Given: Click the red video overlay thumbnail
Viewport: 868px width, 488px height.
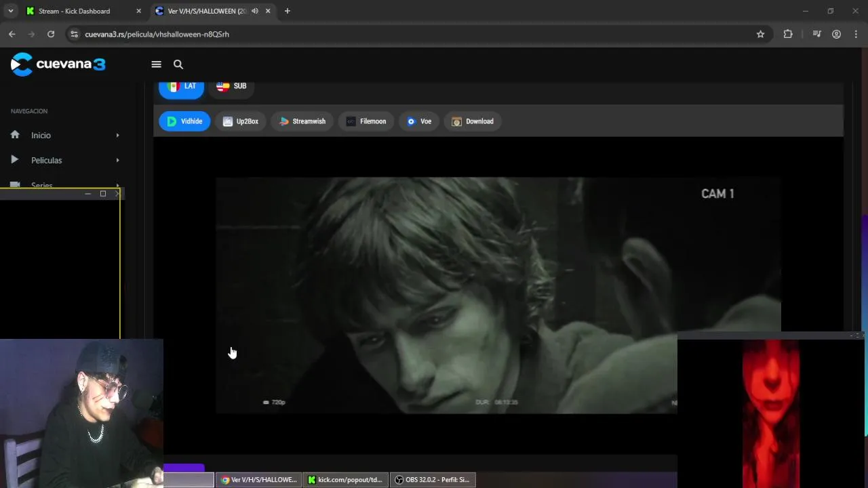Looking at the screenshot, I should tap(771, 413).
